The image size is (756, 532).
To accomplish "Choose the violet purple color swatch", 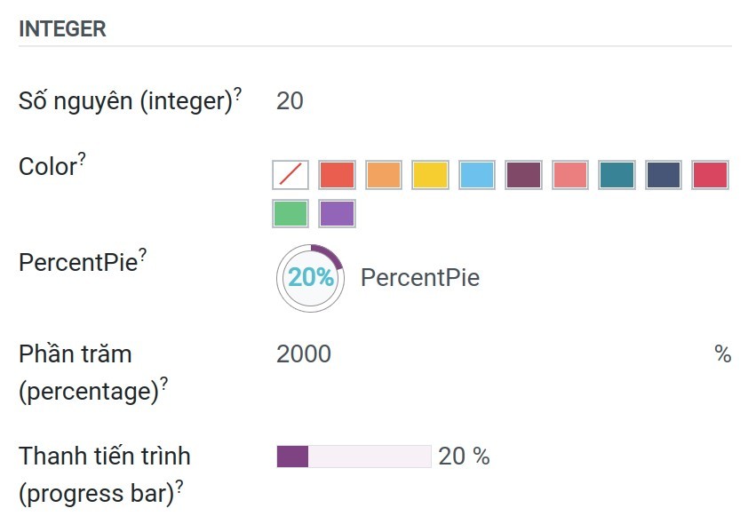I will coord(337,213).
